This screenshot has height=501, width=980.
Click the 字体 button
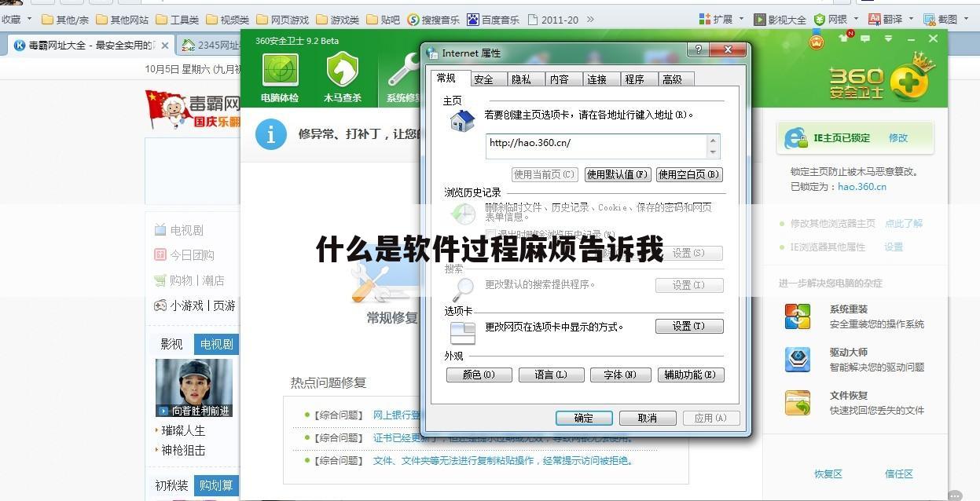pyautogui.click(x=620, y=375)
